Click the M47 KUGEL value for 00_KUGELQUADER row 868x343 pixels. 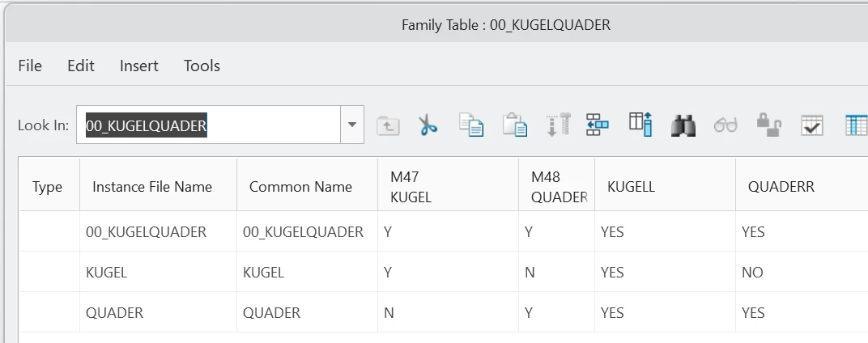pyautogui.click(x=448, y=231)
